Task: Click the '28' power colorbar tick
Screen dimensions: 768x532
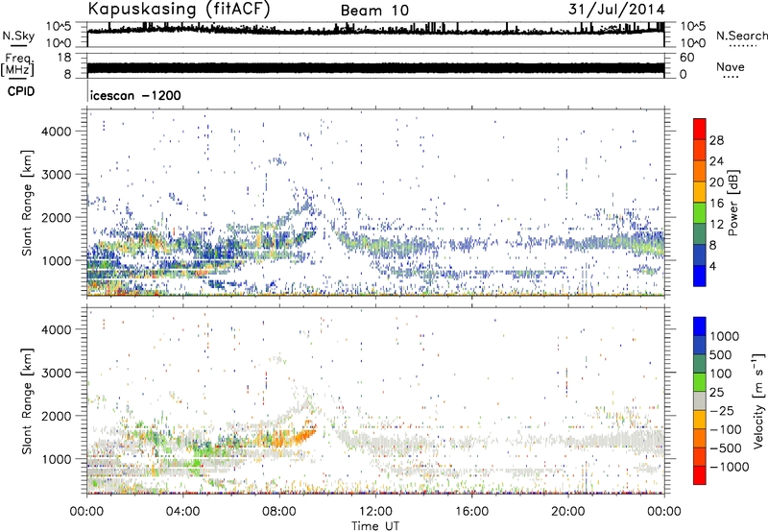Action: click(716, 140)
